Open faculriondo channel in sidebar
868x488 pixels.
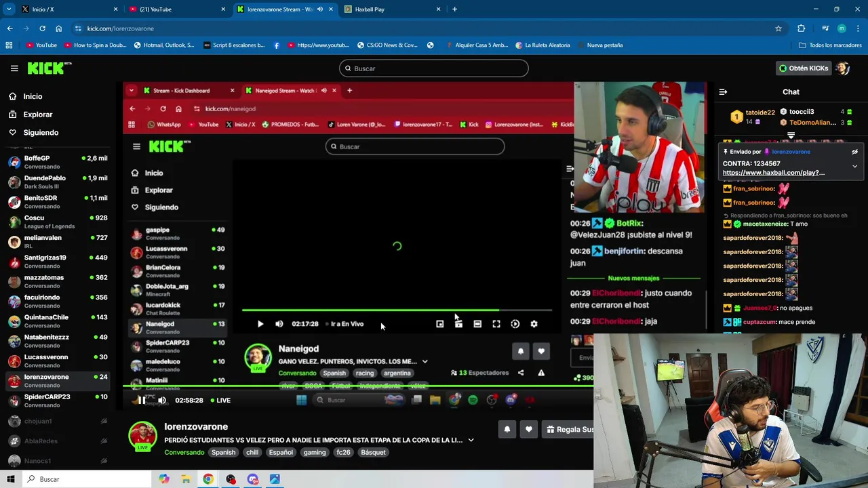coord(58,301)
